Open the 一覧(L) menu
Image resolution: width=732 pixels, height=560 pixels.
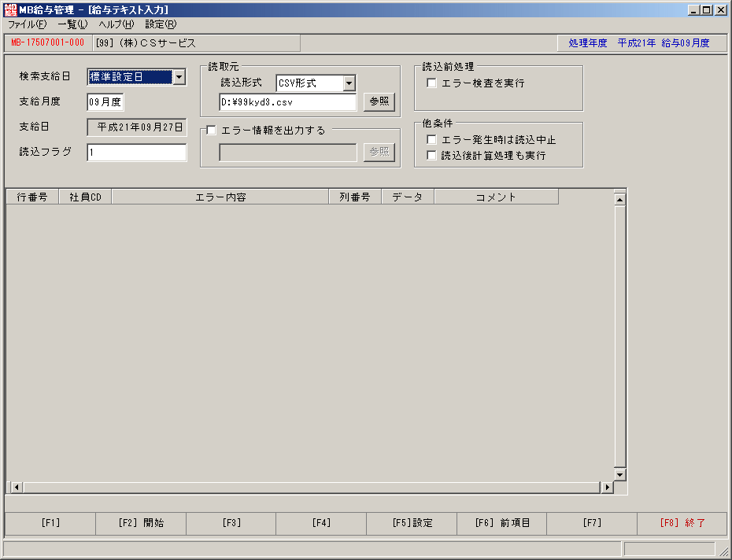[x=72, y=24]
